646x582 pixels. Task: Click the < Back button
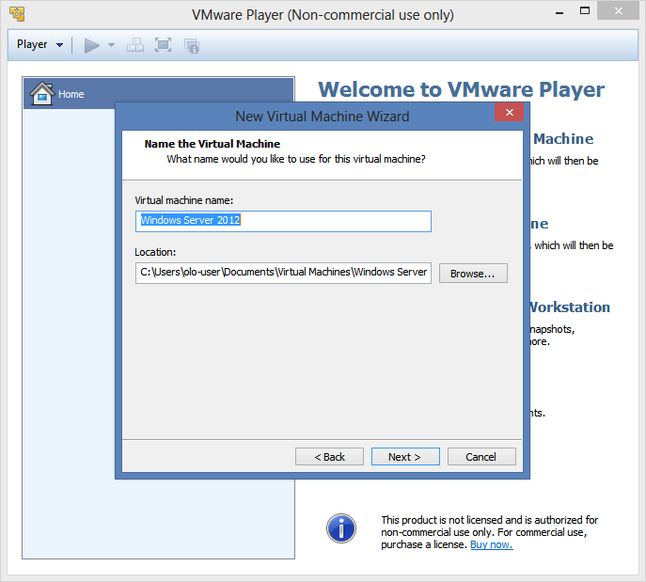329,457
